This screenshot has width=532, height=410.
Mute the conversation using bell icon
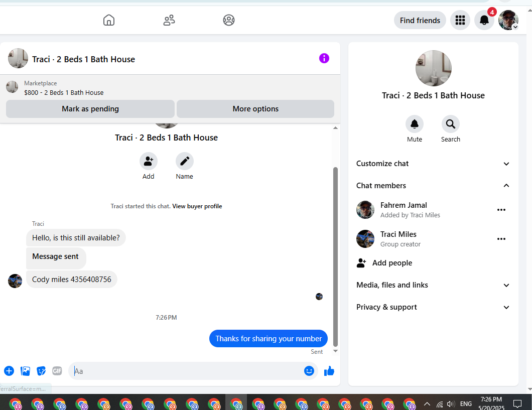414,124
